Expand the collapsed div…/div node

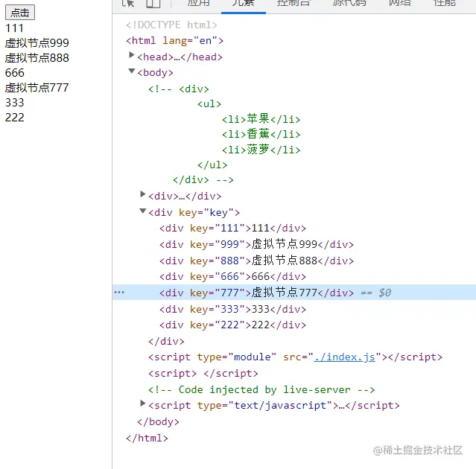tap(143, 194)
